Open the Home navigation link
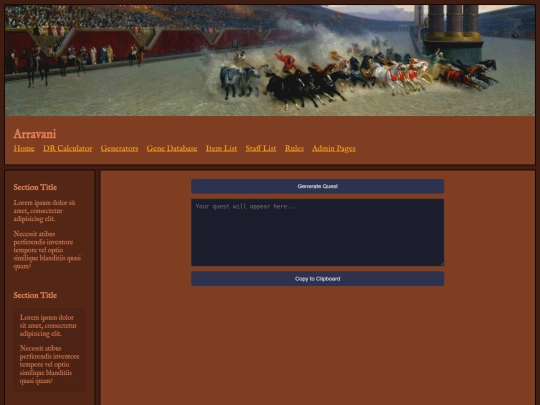This screenshot has height=405, width=540. click(x=24, y=148)
